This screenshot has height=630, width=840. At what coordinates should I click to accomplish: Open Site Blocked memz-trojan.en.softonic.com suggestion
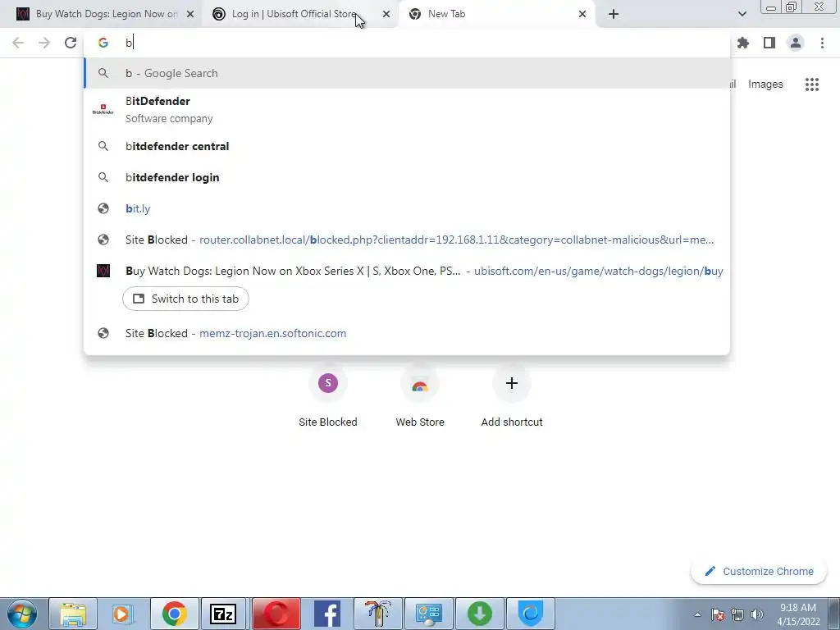click(407, 333)
